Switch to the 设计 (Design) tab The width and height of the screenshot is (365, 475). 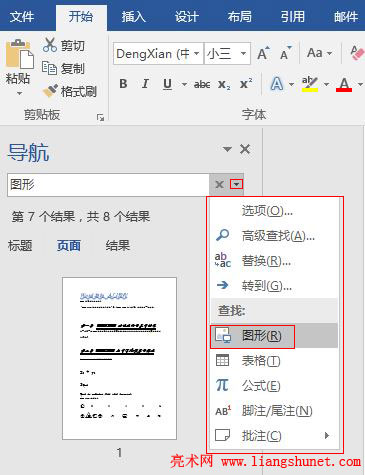[187, 17]
